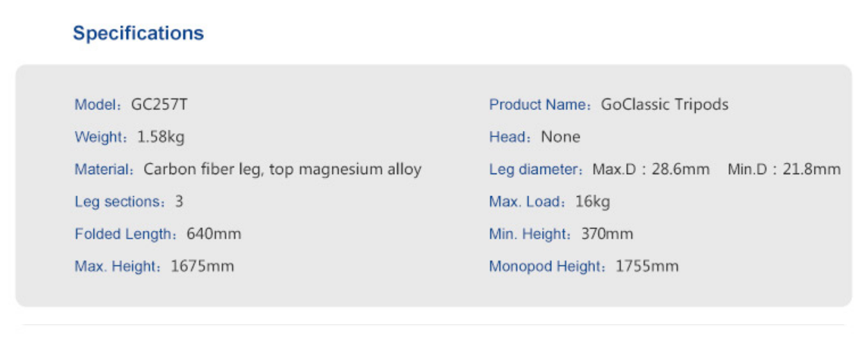
Task: Click the Specifications heading
Action: 138,33
